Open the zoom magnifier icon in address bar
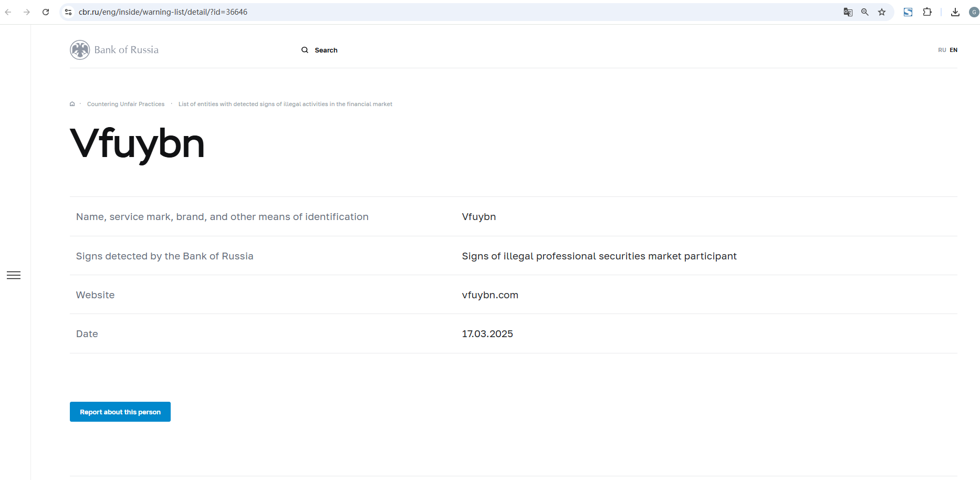This screenshot has width=980, height=480. click(864, 12)
